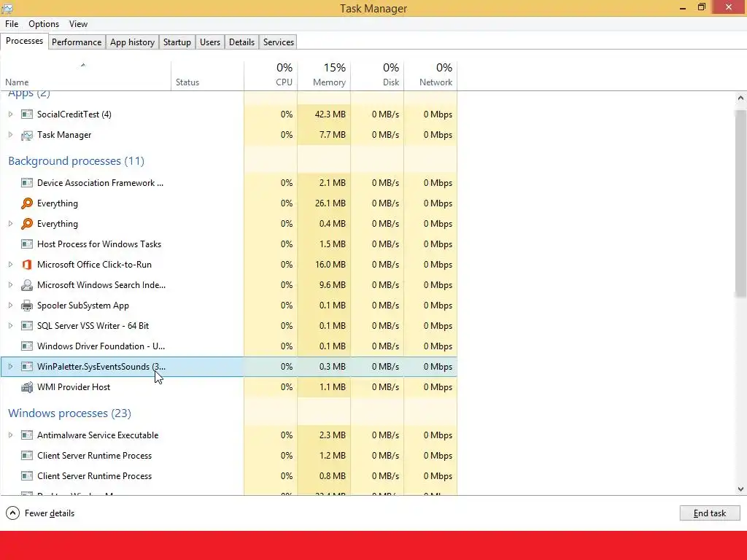Image resolution: width=747 pixels, height=560 pixels.
Task: Switch to the Services tab
Action: click(x=279, y=42)
